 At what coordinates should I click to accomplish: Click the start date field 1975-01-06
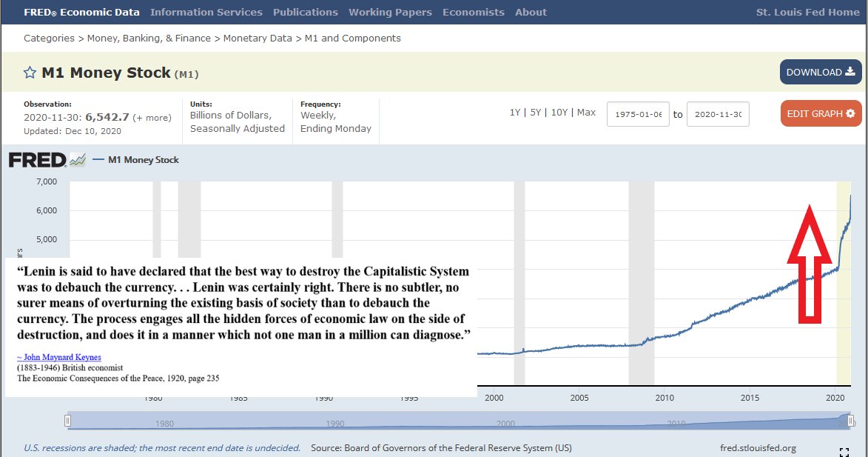(639, 114)
